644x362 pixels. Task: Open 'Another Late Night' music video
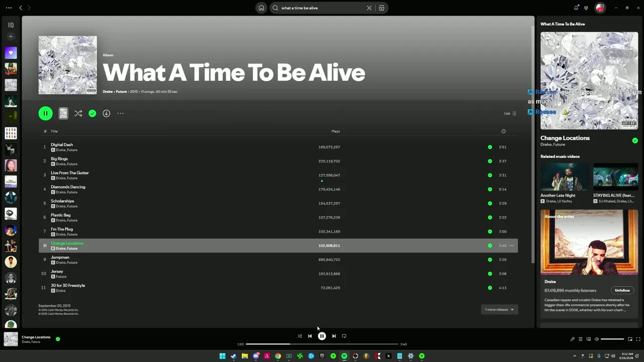[x=565, y=176]
